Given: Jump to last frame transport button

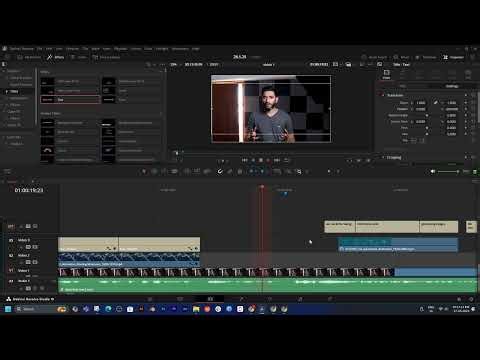Looking at the screenshot, I should pos(277,160).
